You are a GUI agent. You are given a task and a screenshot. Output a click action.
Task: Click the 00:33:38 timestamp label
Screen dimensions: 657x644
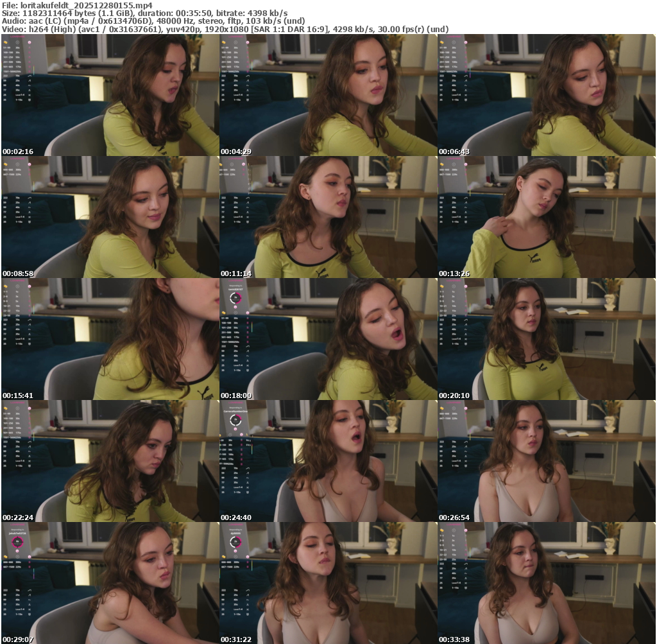454,640
